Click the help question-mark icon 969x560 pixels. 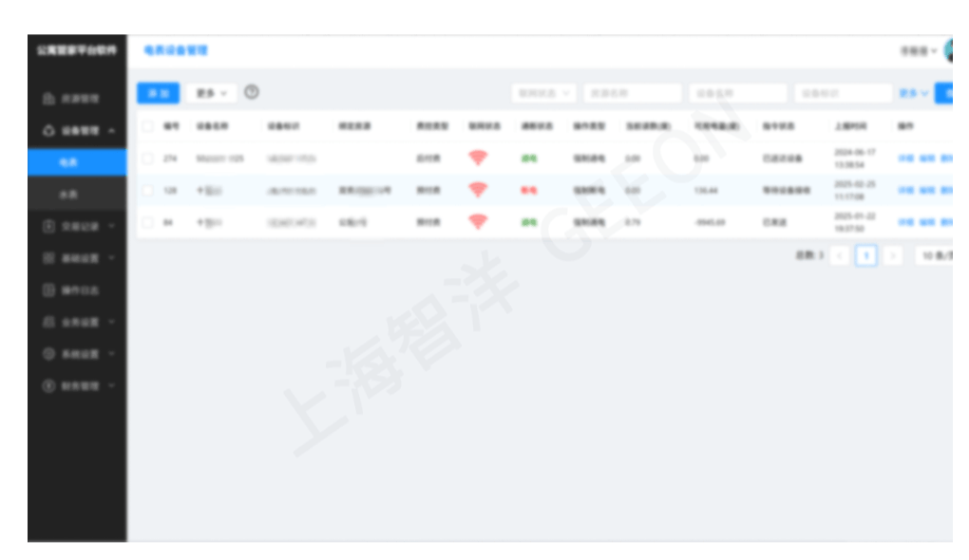point(252,92)
